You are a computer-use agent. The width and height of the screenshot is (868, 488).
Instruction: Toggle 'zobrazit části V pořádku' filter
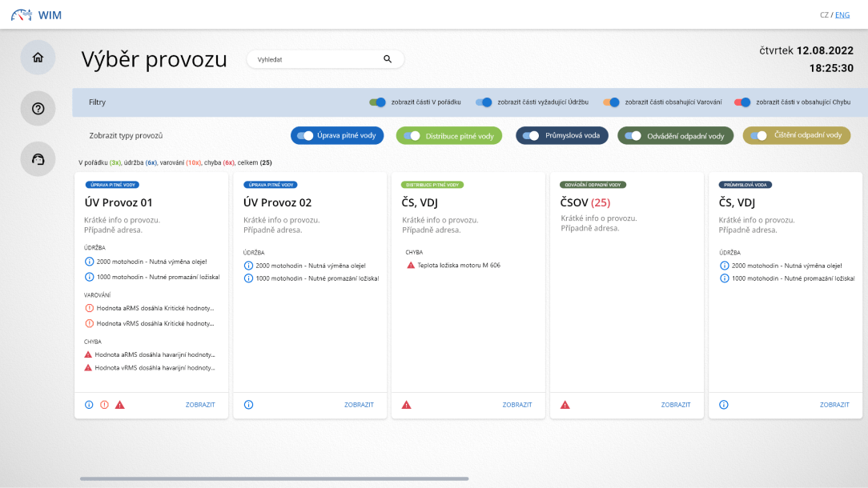(x=377, y=102)
